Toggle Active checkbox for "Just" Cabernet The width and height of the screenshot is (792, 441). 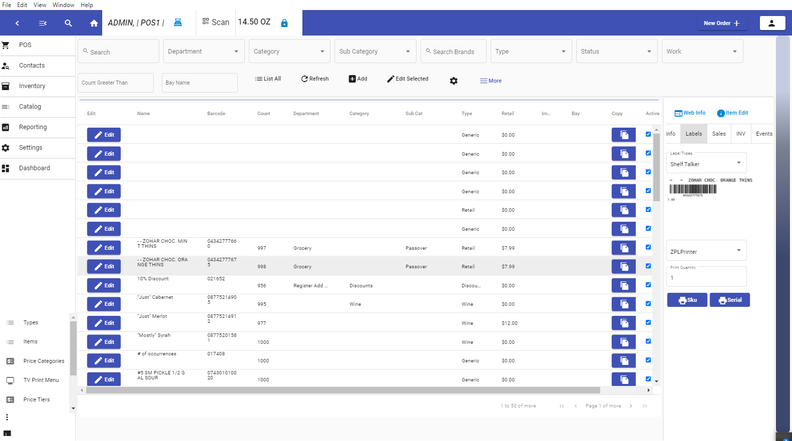pyautogui.click(x=648, y=304)
